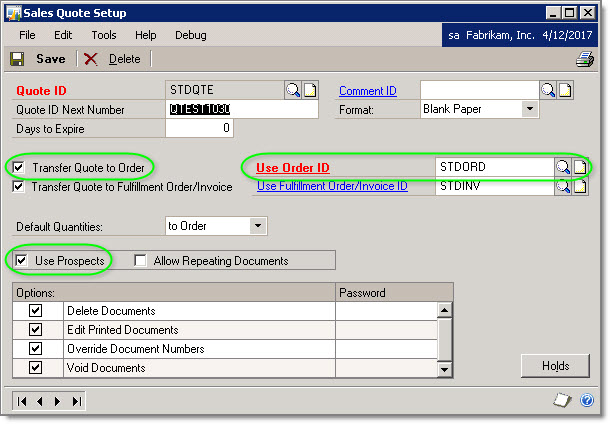Viewport: 610px width, 424px height.
Task: Open the Format Blank Paper dropdown
Action: pyautogui.click(x=530, y=109)
